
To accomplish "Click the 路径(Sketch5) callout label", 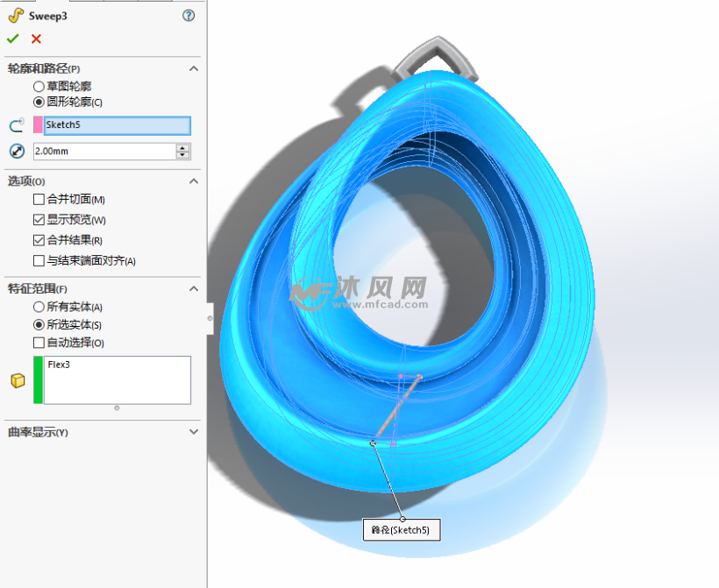I will click(x=402, y=530).
